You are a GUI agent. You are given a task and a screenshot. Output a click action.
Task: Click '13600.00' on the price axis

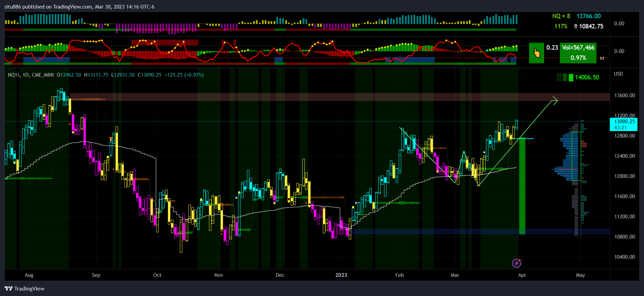point(625,95)
